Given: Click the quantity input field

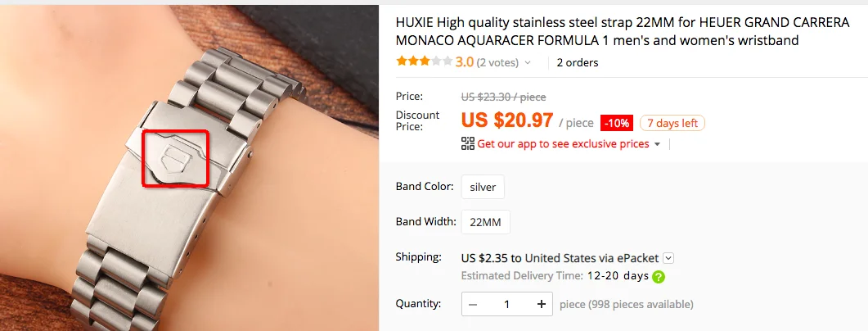Looking at the screenshot, I should pos(507,304).
